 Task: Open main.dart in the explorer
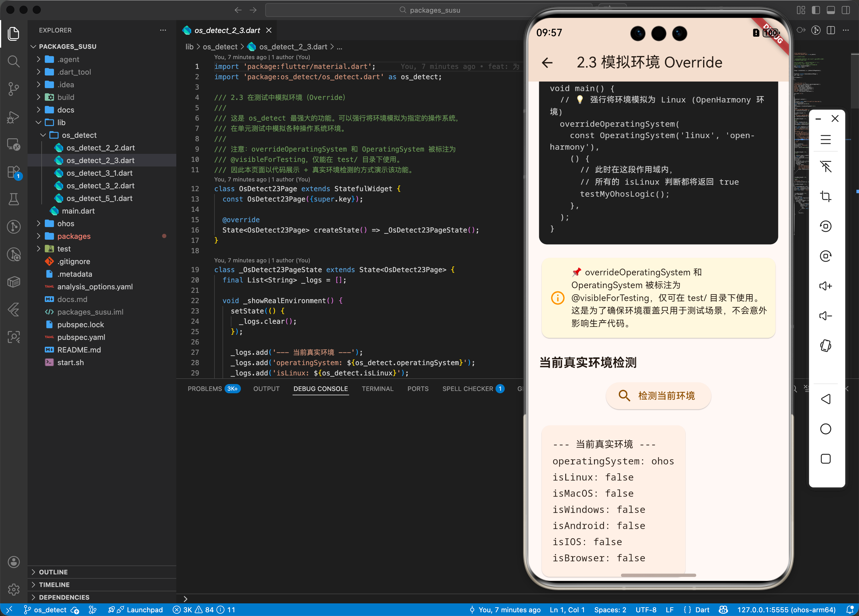point(78,211)
